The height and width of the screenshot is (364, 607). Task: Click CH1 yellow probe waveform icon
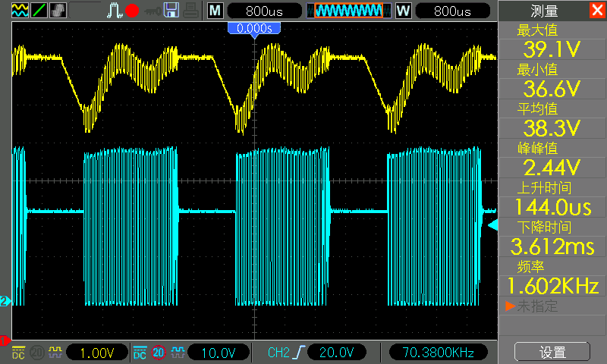[55, 353]
